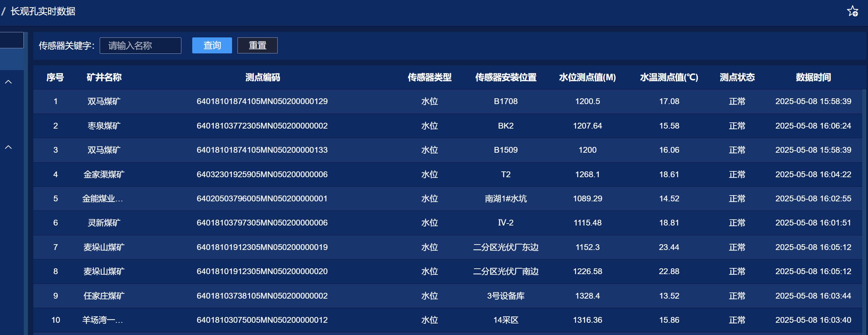
Task: Click mine name 金能煤业…
Action: 103,199
